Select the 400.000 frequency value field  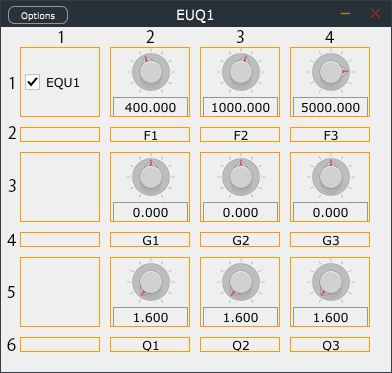150,107
